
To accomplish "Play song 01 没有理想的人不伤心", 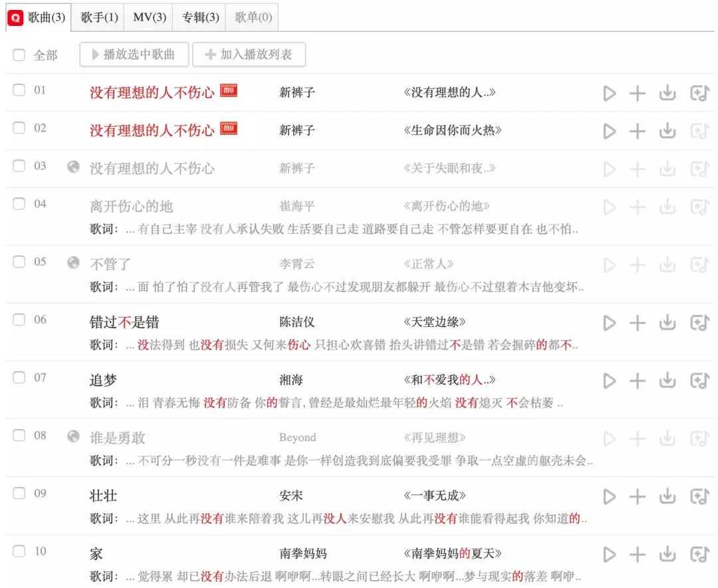I will pos(609,93).
